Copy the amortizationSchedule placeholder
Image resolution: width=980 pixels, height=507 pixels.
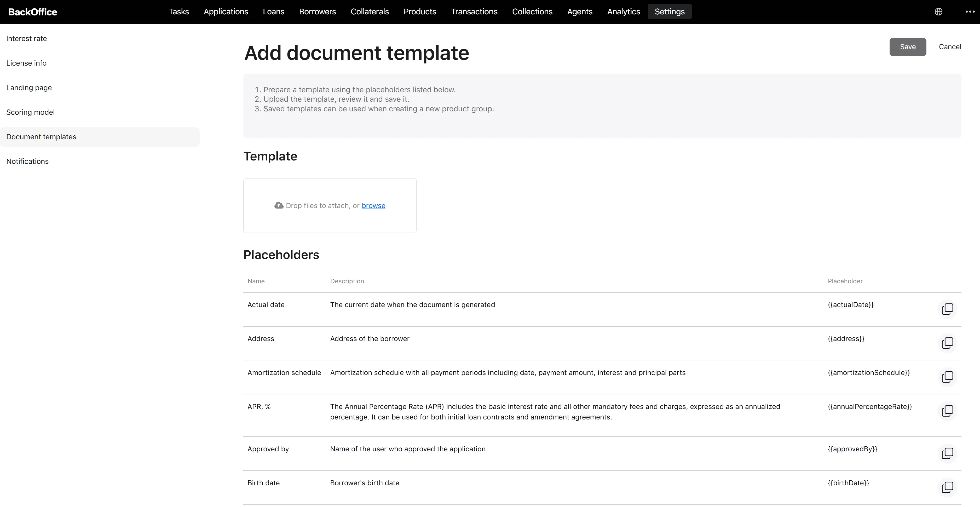[947, 377]
